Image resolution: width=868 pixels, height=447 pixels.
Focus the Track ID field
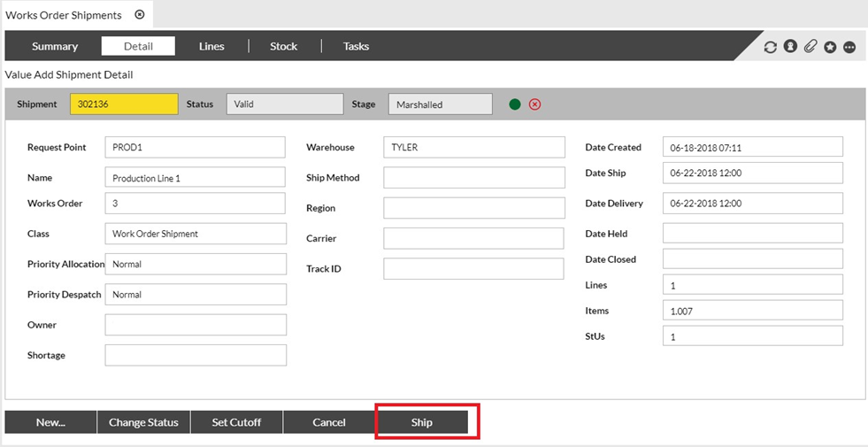pyautogui.click(x=473, y=269)
